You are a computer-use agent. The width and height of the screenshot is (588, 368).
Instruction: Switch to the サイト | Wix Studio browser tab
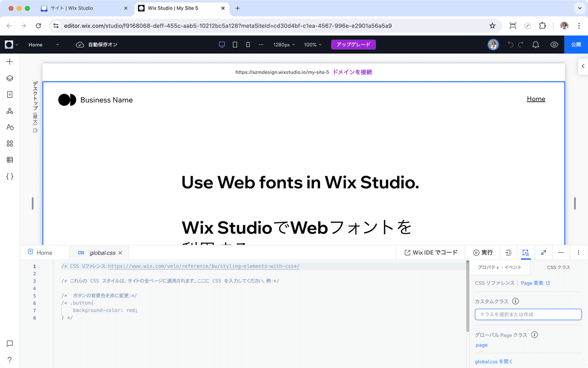[83, 8]
